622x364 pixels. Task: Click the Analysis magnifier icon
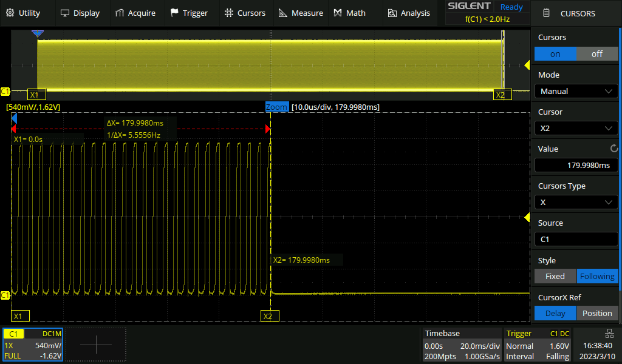click(392, 13)
